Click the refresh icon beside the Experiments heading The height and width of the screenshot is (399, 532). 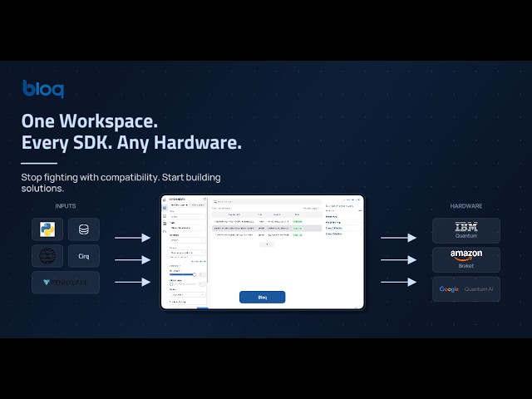pyautogui.click(x=205, y=199)
